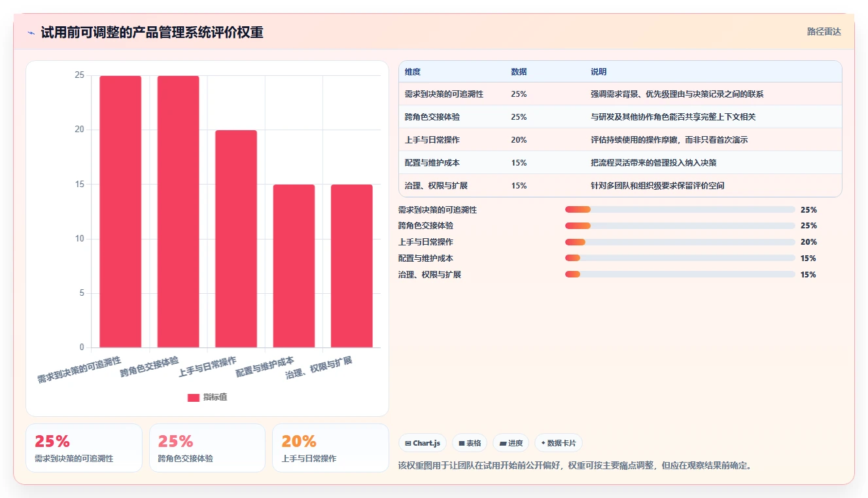Open the 25% 跨角色交接体验 stat card
The image size is (868, 498).
pyautogui.click(x=207, y=448)
